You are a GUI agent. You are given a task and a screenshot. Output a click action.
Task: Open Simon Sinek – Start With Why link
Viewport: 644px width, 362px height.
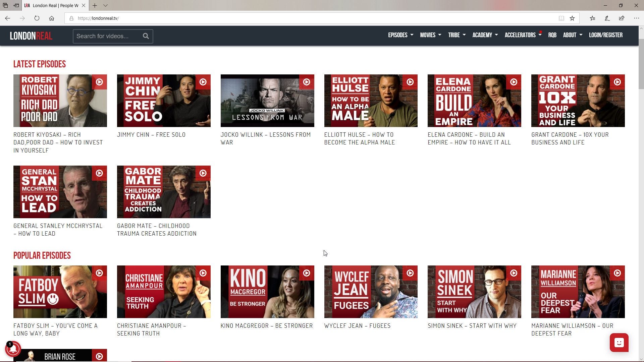click(x=472, y=326)
